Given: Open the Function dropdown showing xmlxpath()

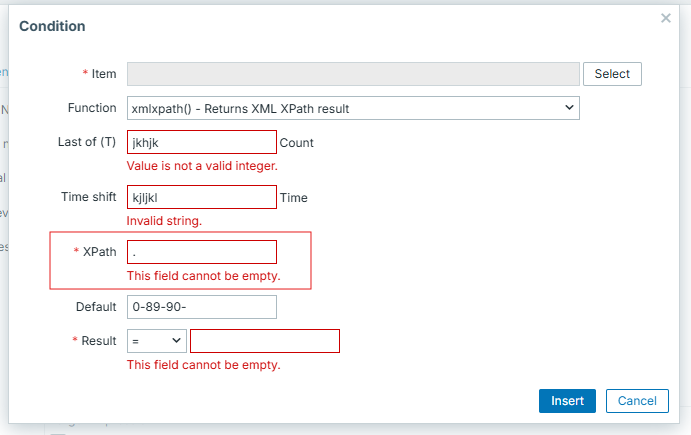Looking at the screenshot, I should pyautogui.click(x=353, y=108).
